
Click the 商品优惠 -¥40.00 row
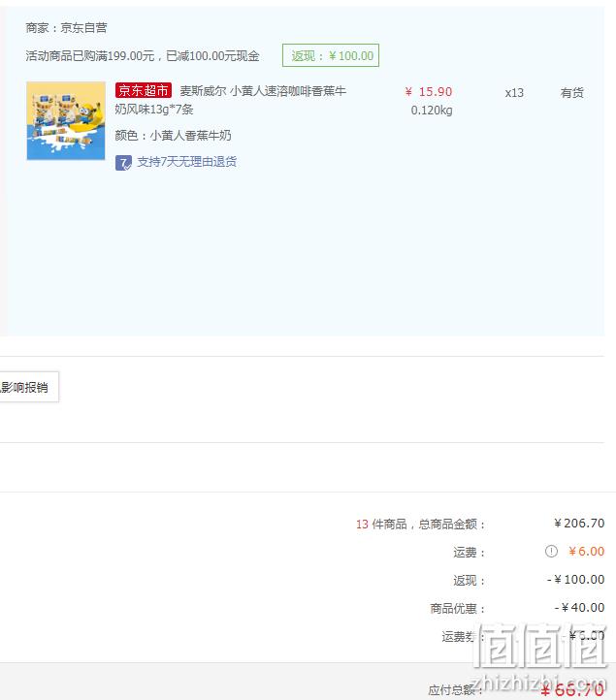point(517,608)
